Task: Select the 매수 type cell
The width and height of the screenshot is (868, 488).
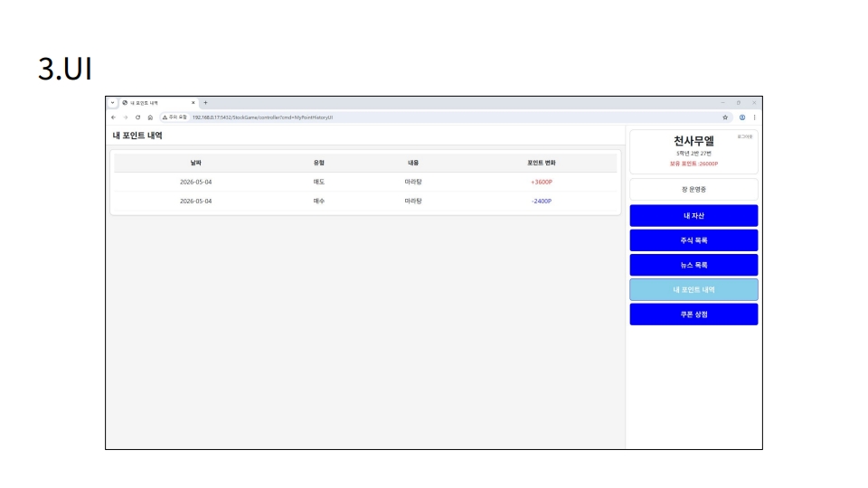Action: click(x=319, y=202)
